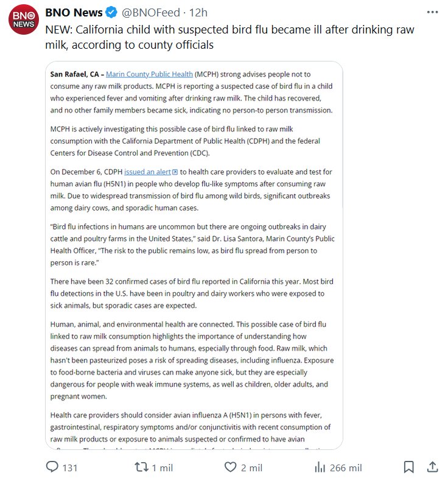Image resolution: width=448 pixels, height=481 pixels.
Task: Toggle the repost arrows icon
Action: tap(141, 467)
